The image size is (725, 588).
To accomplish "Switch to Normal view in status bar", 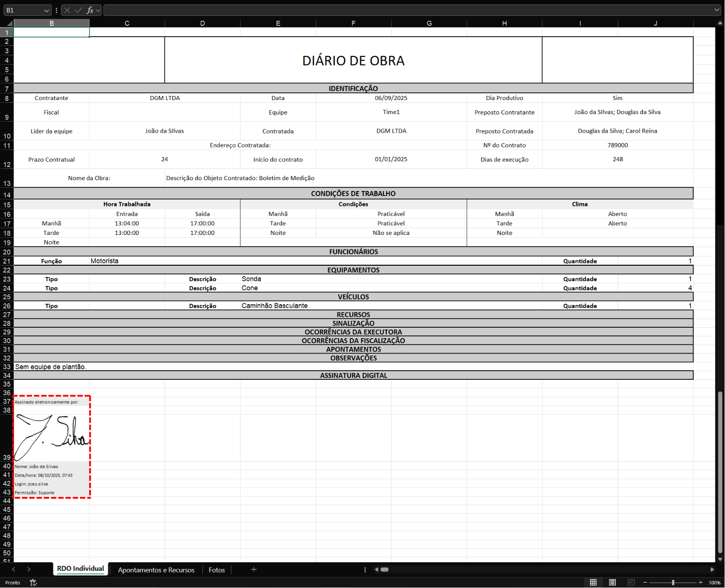I will click(x=593, y=583).
